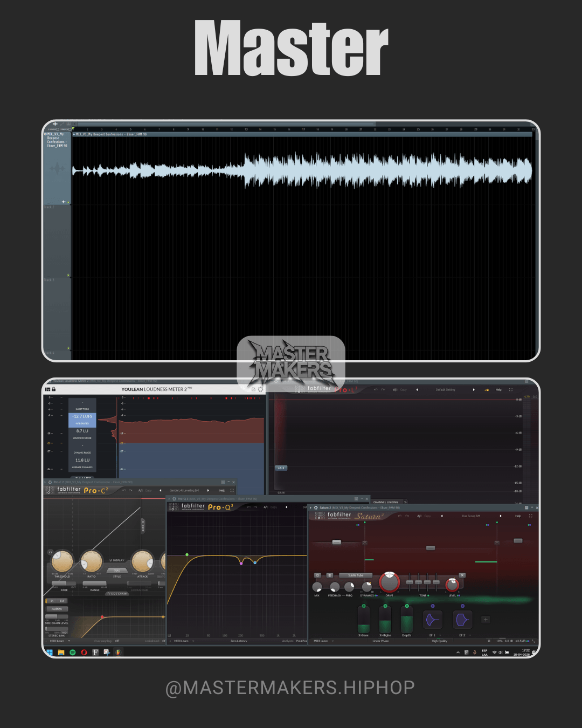Viewport: 582px width, 728px height.
Task: Open Help menu in Saturn 2
Action: (518, 516)
